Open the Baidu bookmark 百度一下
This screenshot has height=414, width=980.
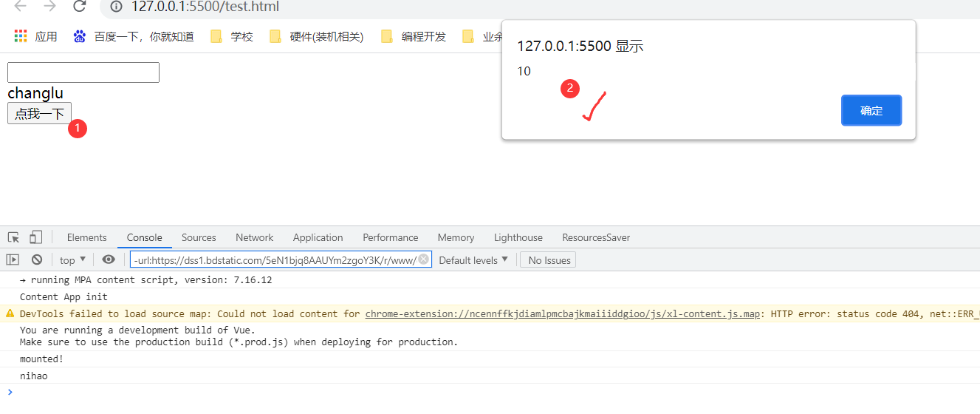134,36
